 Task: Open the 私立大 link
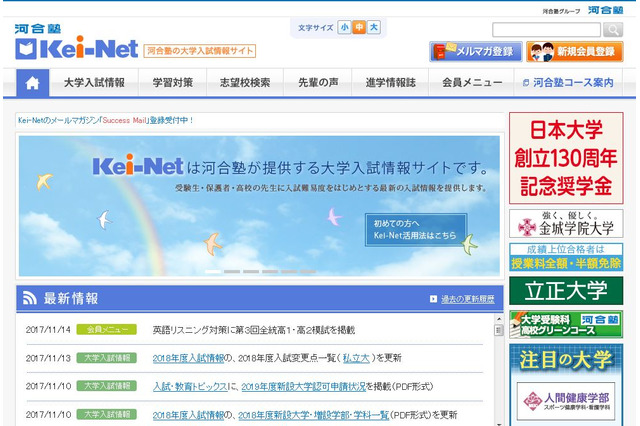pos(356,358)
